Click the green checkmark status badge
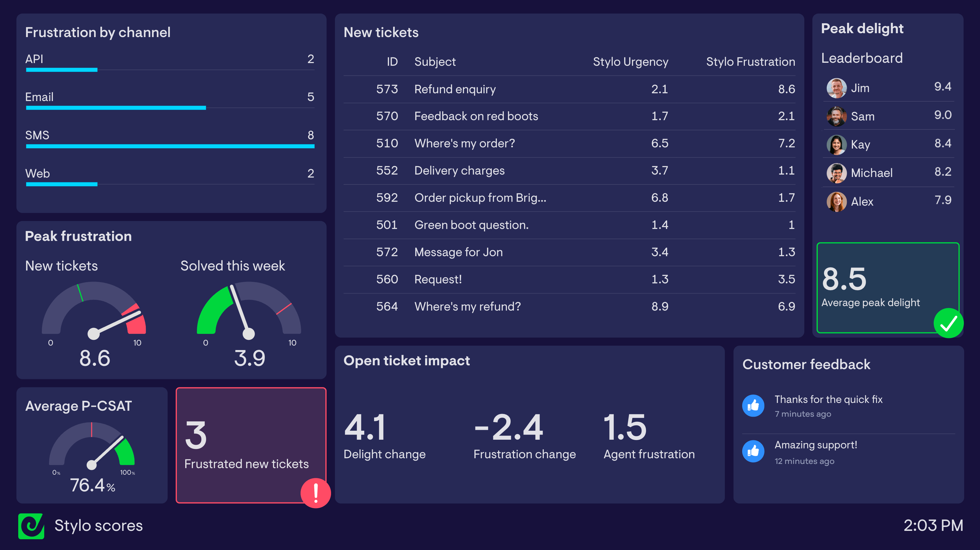 948,323
